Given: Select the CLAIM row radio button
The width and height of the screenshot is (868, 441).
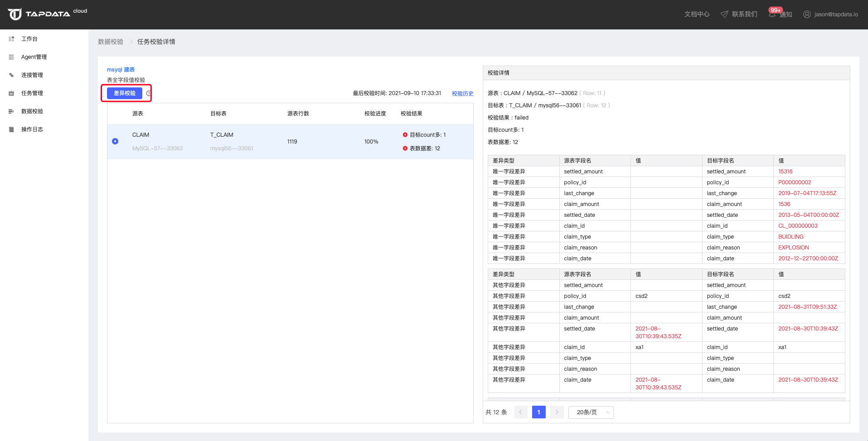Looking at the screenshot, I should click(115, 141).
